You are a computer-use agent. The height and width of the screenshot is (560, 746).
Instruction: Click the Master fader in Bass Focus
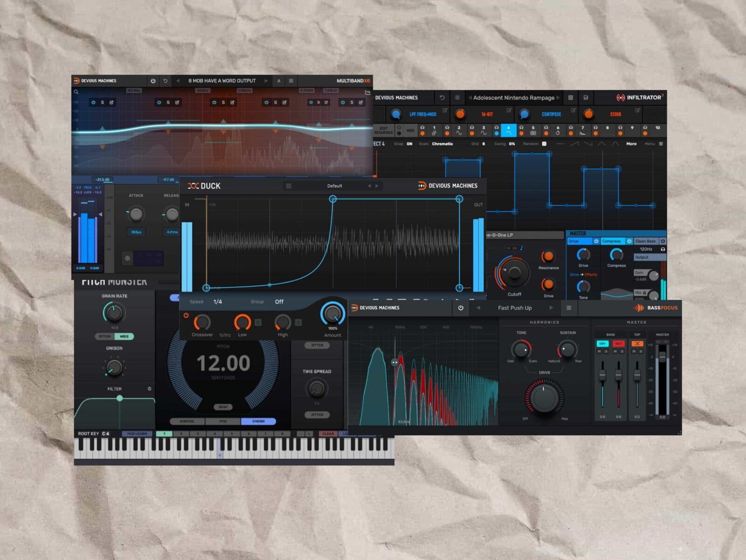(662, 358)
